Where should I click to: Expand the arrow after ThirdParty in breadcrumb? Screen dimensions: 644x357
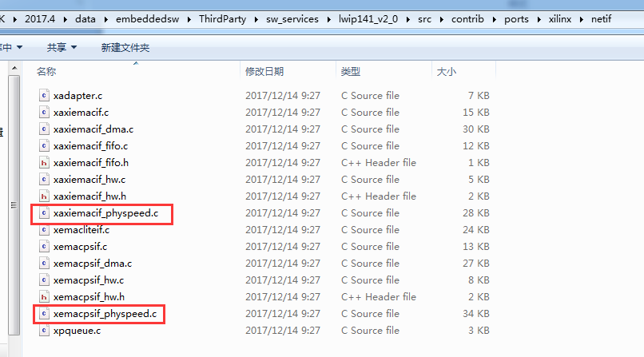pyautogui.click(x=256, y=19)
